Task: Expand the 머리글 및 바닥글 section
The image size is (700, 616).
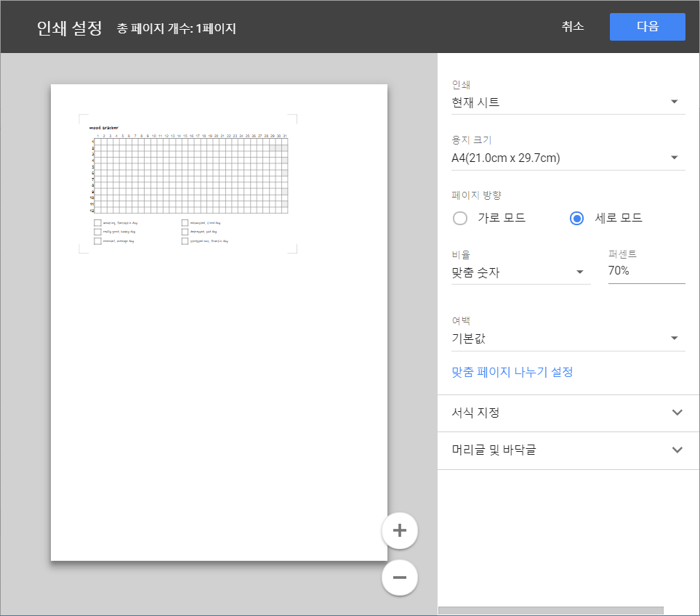Action: (568, 450)
